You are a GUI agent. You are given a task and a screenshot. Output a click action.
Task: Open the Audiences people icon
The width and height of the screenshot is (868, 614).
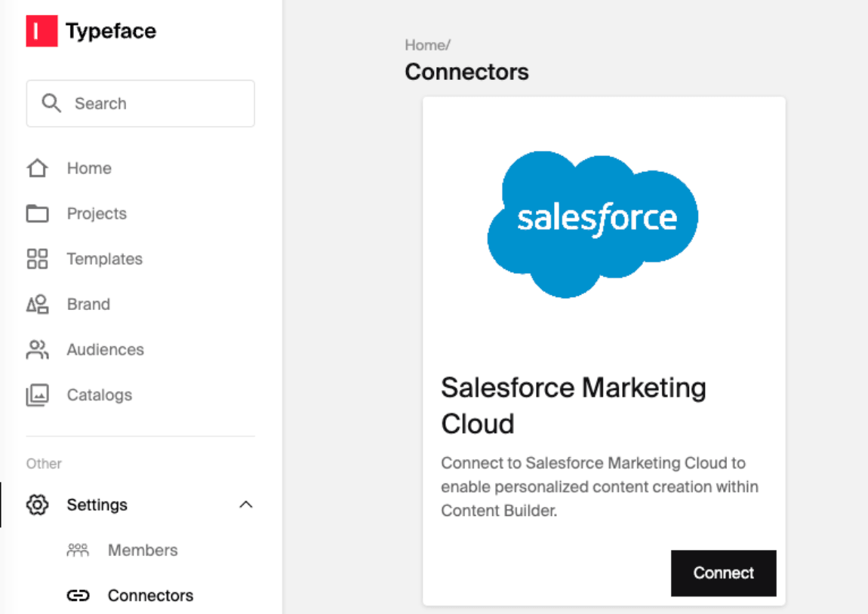(36, 348)
